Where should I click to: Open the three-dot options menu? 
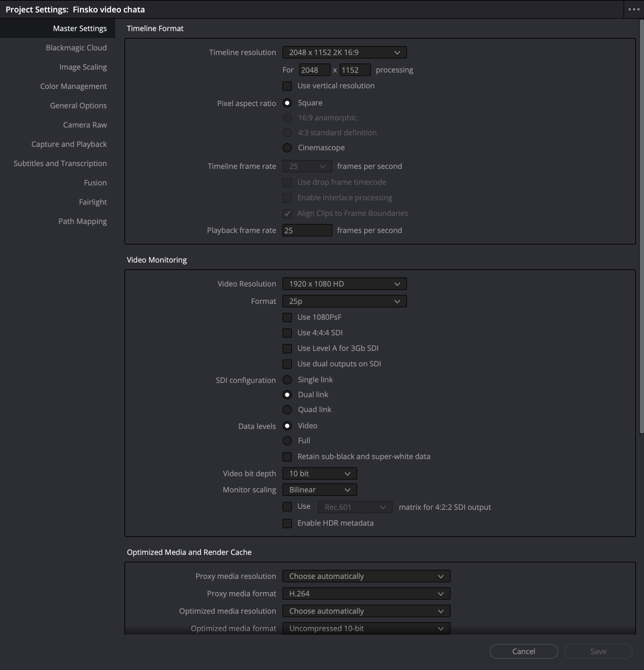click(634, 9)
